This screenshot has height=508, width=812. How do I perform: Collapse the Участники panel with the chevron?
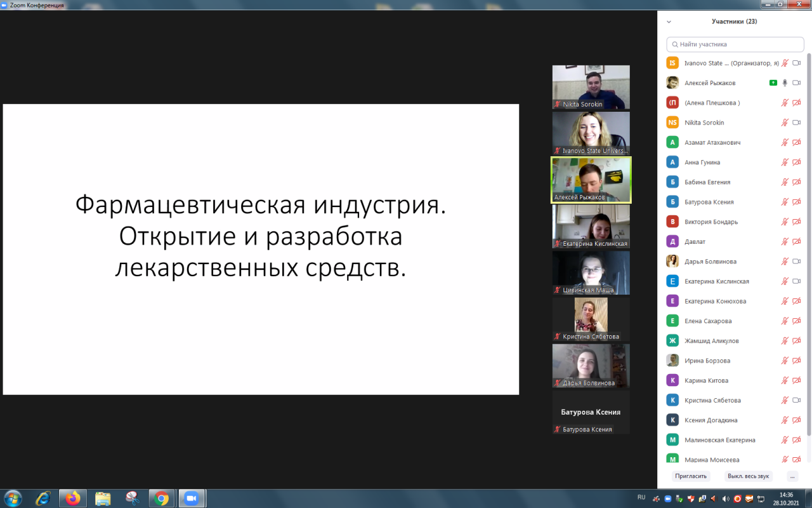click(669, 22)
